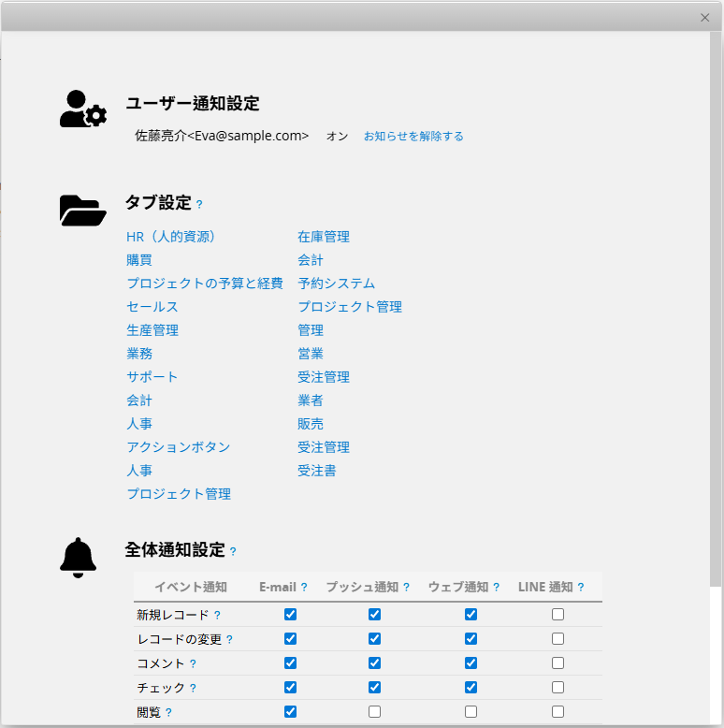
Task: Show help for the ウェブ通知 column
Action: (496, 587)
